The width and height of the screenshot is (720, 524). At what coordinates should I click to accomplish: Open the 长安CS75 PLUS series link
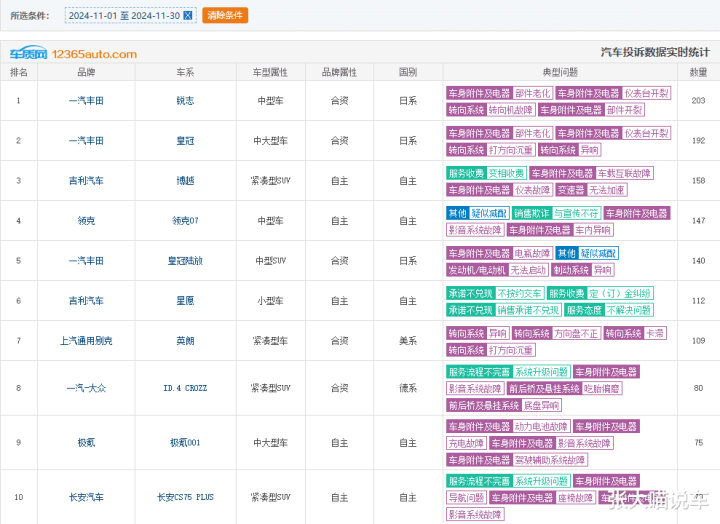click(x=185, y=497)
